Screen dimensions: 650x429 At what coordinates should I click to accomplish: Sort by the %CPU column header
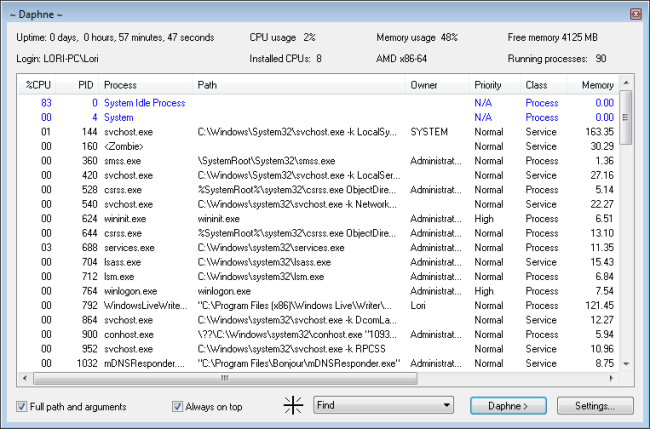(36, 85)
